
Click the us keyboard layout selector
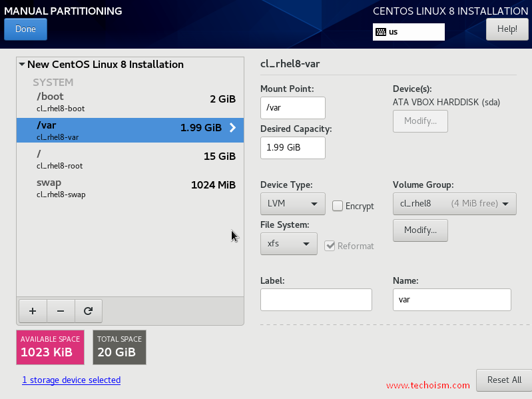[x=409, y=32]
